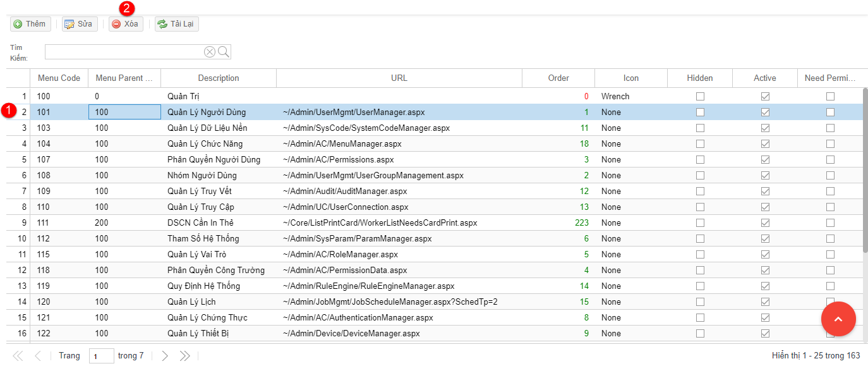
Task: Jump to the last page arrow
Action: pos(184,356)
